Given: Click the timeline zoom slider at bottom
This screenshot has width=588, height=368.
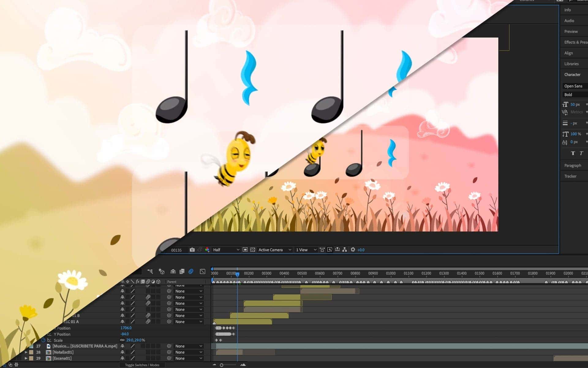Looking at the screenshot, I should coord(222,365).
